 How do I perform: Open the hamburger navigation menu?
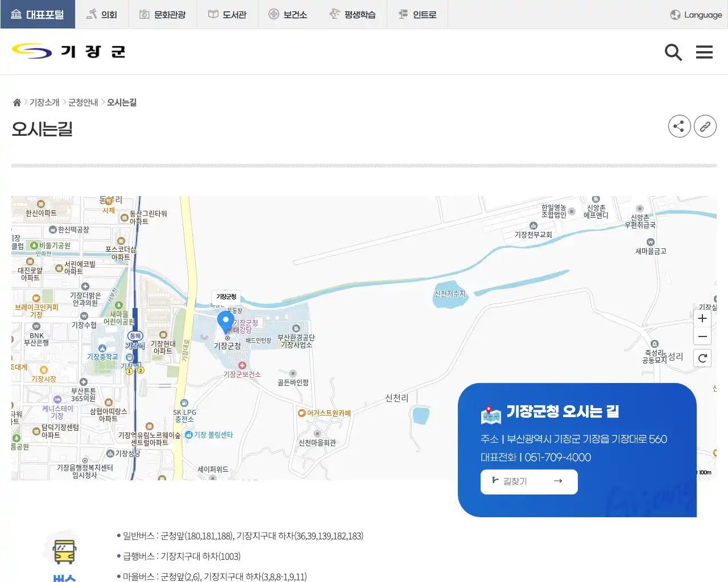click(704, 52)
